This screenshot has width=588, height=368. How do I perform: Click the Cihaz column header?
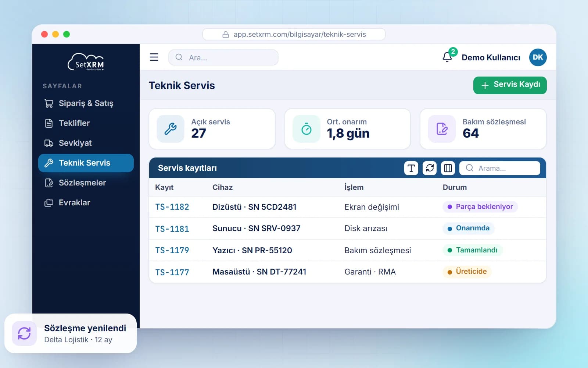(222, 187)
